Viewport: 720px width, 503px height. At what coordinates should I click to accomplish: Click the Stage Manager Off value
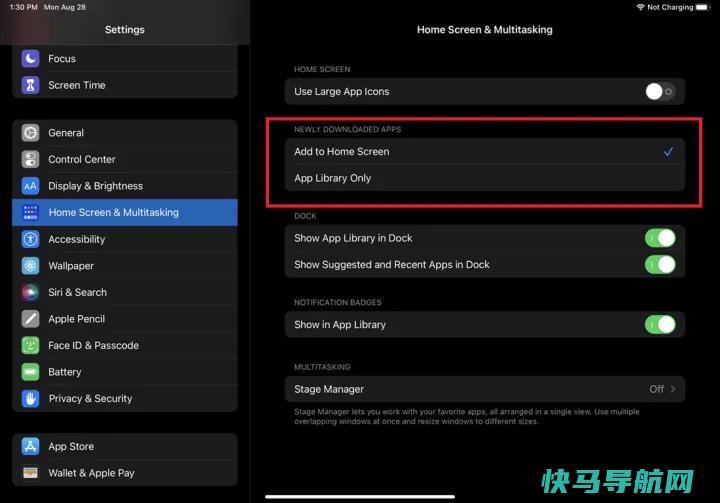657,389
